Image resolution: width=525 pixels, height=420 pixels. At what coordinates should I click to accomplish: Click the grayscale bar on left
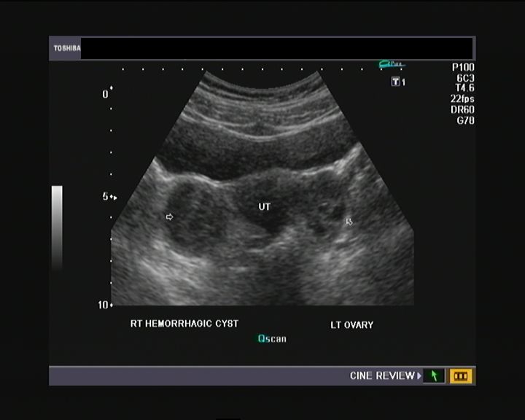(x=57, y=227)
